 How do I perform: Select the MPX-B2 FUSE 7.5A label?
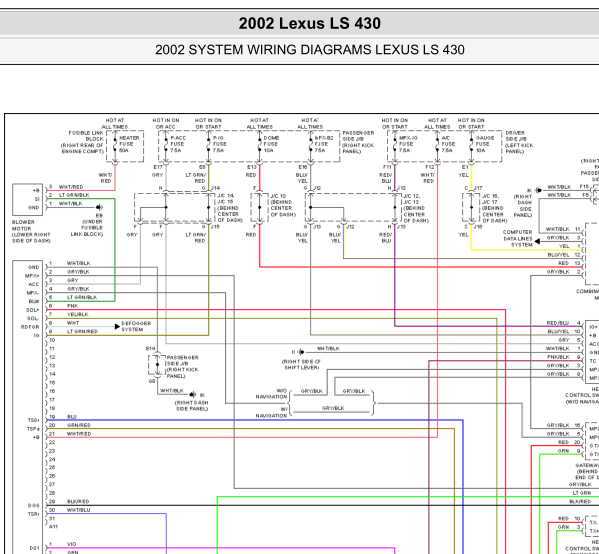324,144
